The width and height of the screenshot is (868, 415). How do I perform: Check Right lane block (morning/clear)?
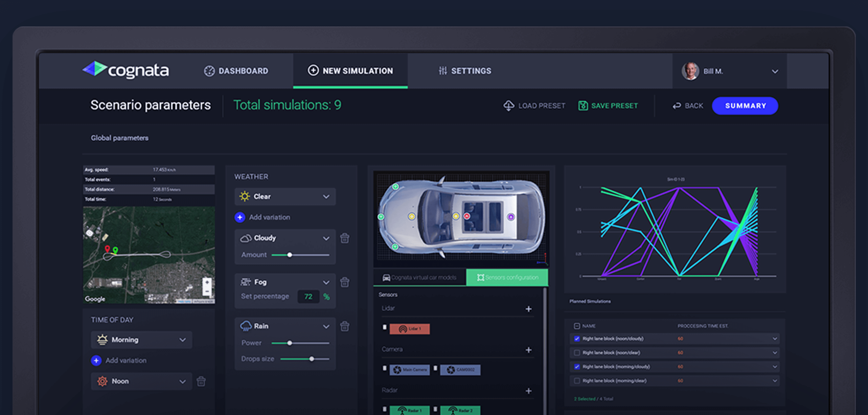point(577,381)
